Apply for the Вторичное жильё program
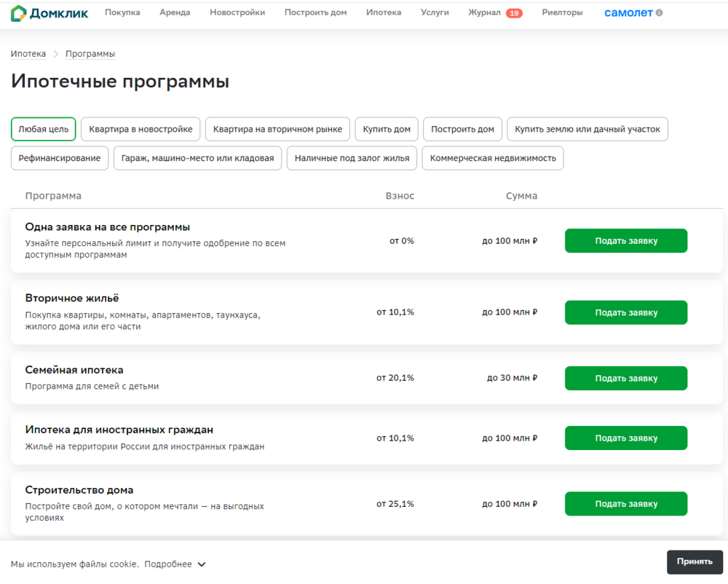The width and height of the screenshot is (728, 584). [626, 312]
